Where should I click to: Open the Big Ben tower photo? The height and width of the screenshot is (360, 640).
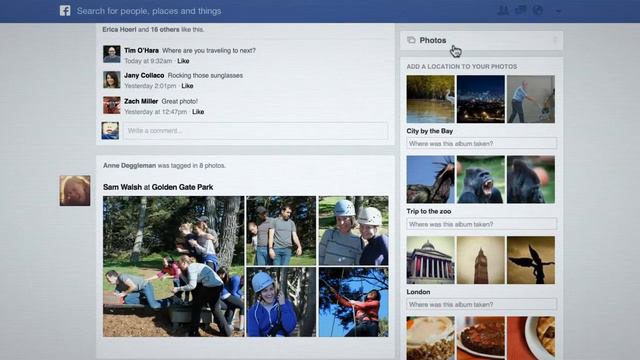point(480,260)
